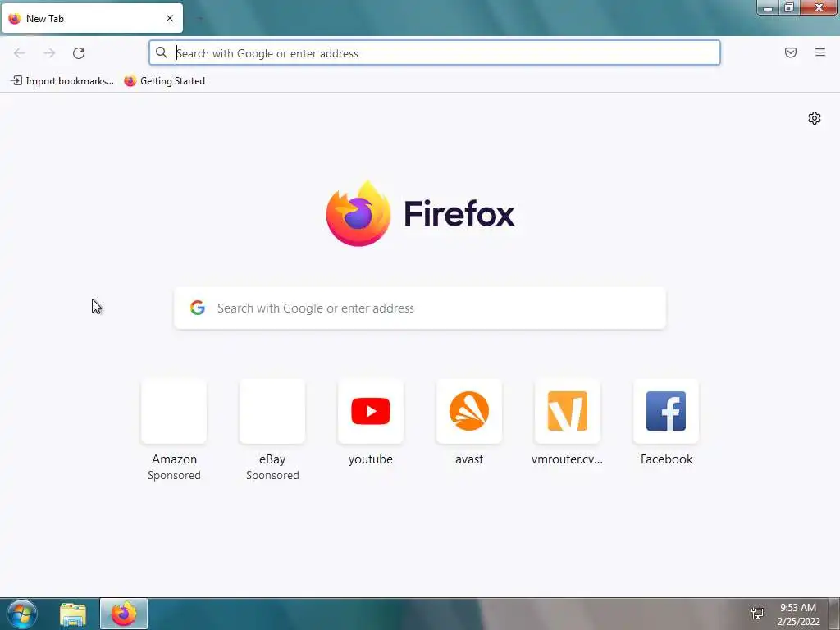This screenshot has height=630, width=840.
Task: Open the Windows Start menu
Action: [22, 614]
